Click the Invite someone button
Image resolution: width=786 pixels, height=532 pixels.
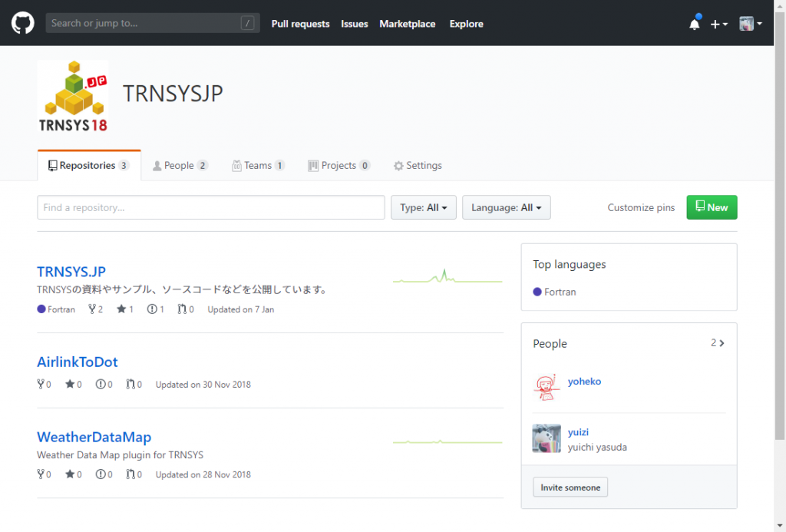pos(570,486)
